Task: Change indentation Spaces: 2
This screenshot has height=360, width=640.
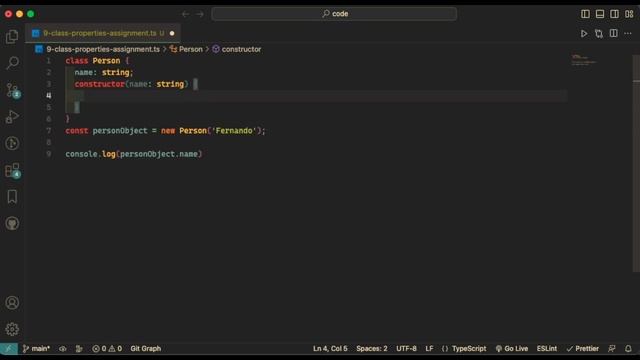Action: (x=372, y=349)
